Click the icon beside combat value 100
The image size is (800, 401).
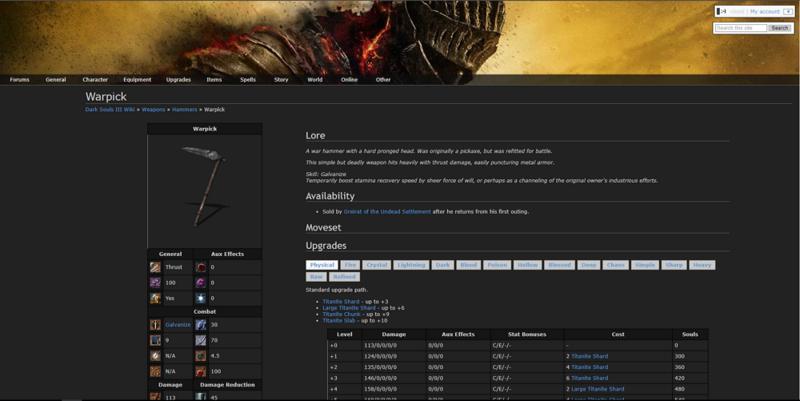click(201, 371)
